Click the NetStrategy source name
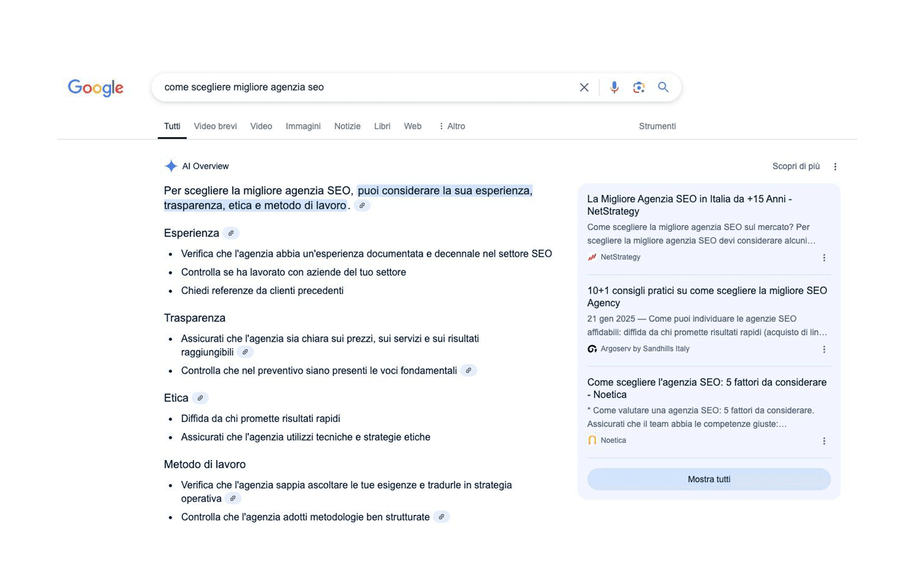 (x=620, y=257)
